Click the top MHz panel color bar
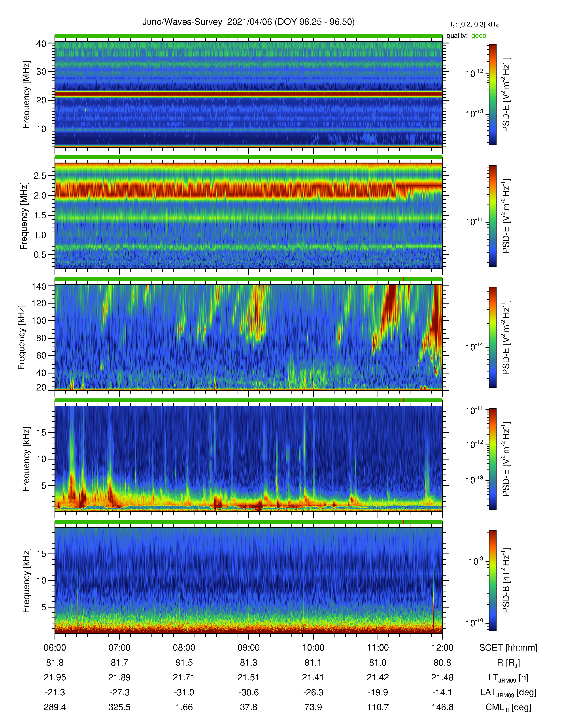Screen dimensions: 563x728 pos(492,94)
